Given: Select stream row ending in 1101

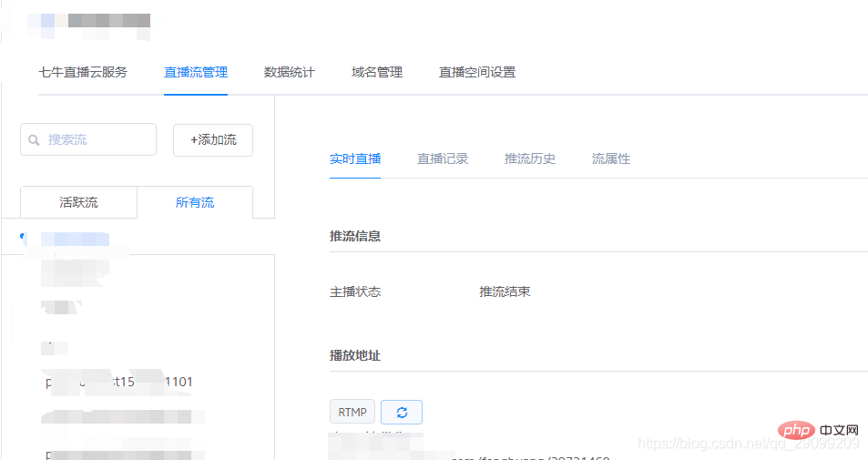Looking at the screenshot, I should coord(119,382).
